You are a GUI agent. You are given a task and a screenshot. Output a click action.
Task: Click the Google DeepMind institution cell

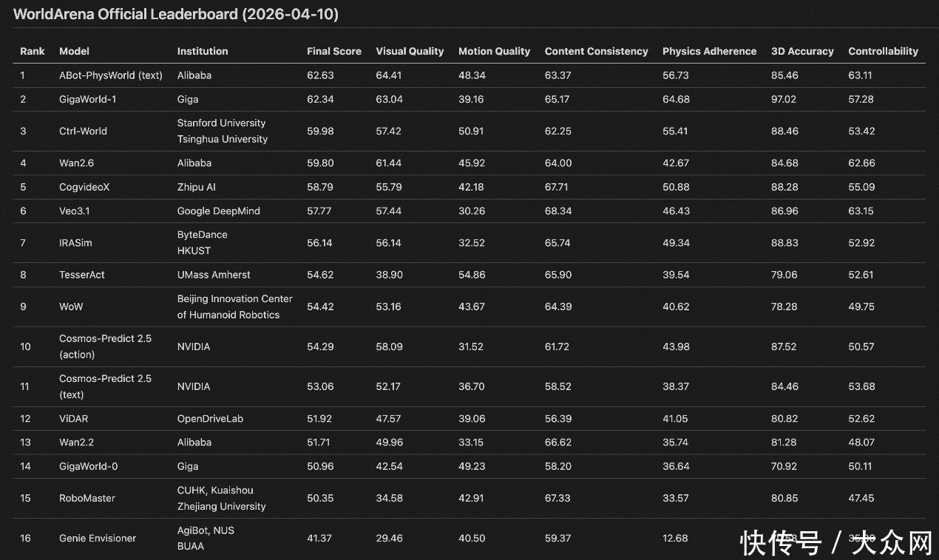coord(218,211)
